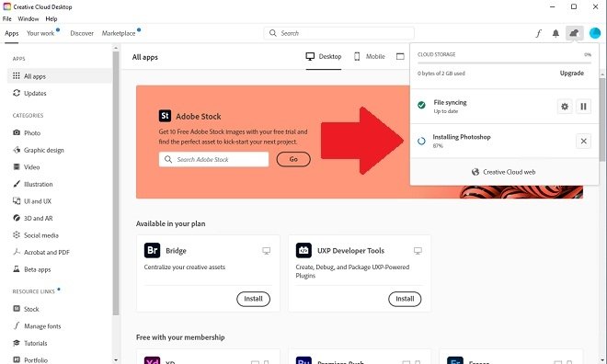Click the Beta apps flask icon
The image size is (607, 364).
tap(17, 268)
